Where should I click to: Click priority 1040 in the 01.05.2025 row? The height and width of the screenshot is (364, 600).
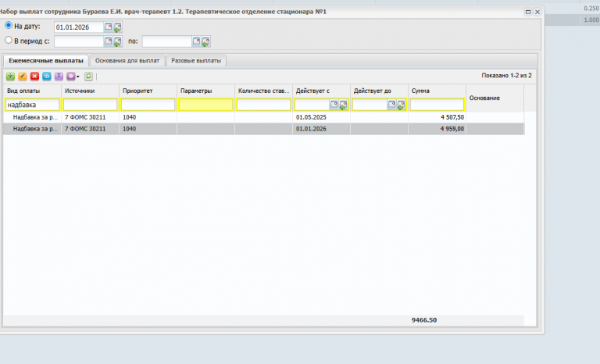point(130,117)
